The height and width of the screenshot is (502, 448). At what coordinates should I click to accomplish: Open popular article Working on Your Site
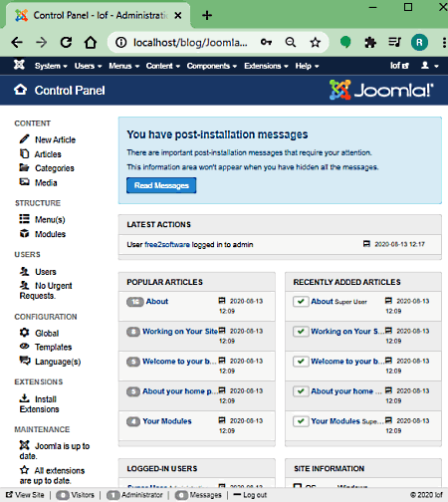(180, 332)
